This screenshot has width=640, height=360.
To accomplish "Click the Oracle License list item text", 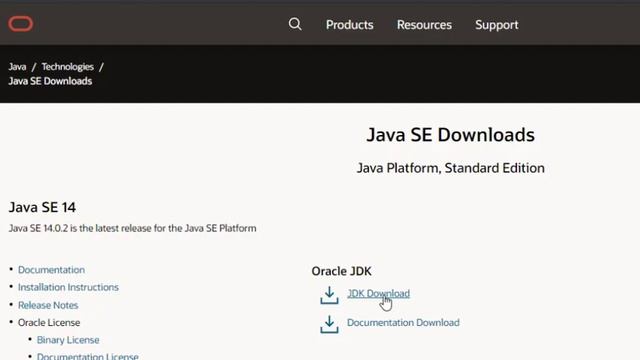I will [x=49, y=322].
